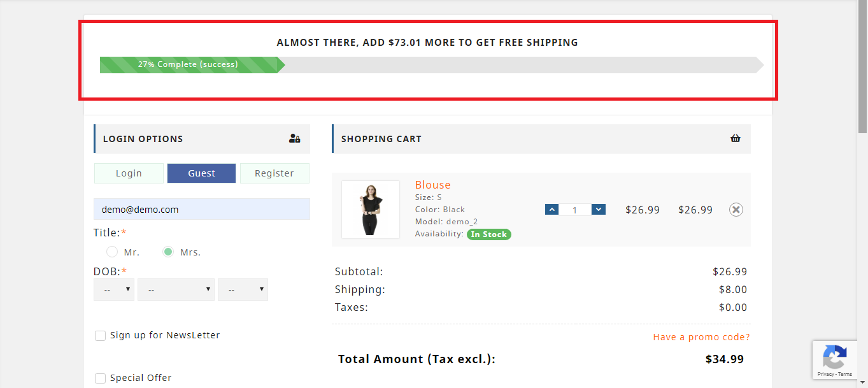This screenshot has height=388, width=868.
Task: Select the Mr. title radio button
Action: click(112, 252)
